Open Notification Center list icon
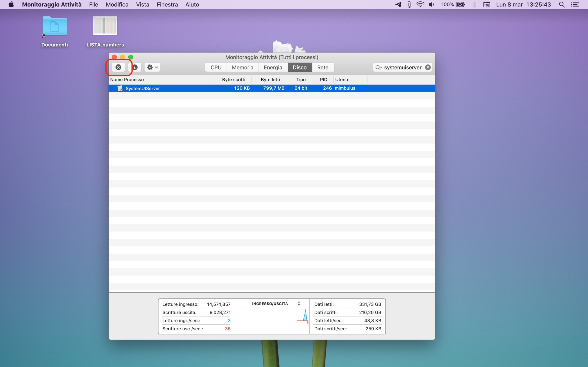 click(575, 4)
